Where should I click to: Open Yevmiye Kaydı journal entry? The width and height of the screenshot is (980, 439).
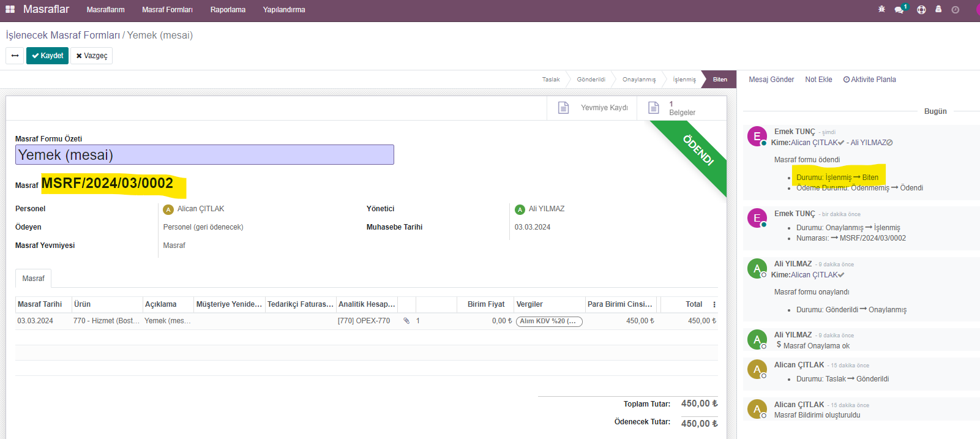[593, 108]
